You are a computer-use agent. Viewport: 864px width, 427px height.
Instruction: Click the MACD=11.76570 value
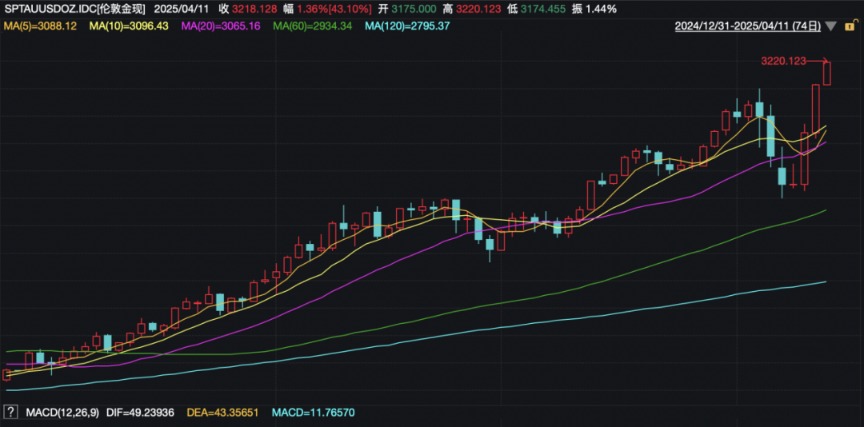click(313, 412)
